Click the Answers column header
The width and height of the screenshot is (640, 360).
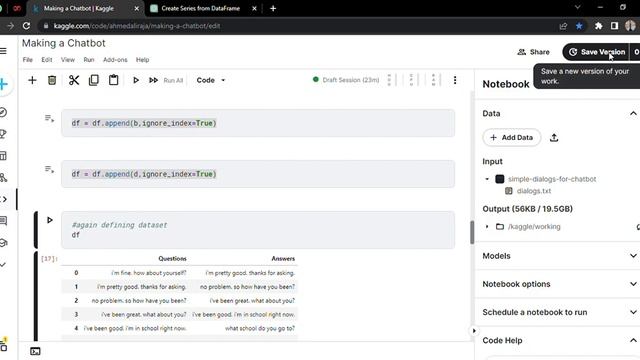tap(283, 259)
